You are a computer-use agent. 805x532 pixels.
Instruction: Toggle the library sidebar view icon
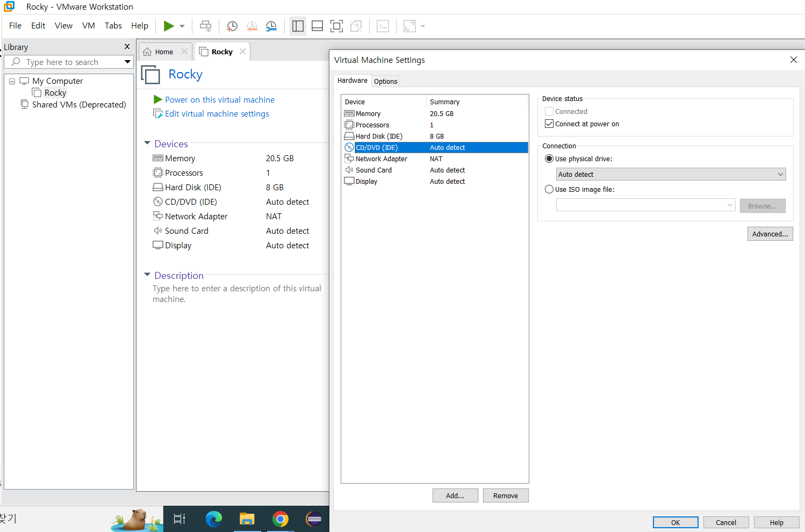tap(298, 26)
